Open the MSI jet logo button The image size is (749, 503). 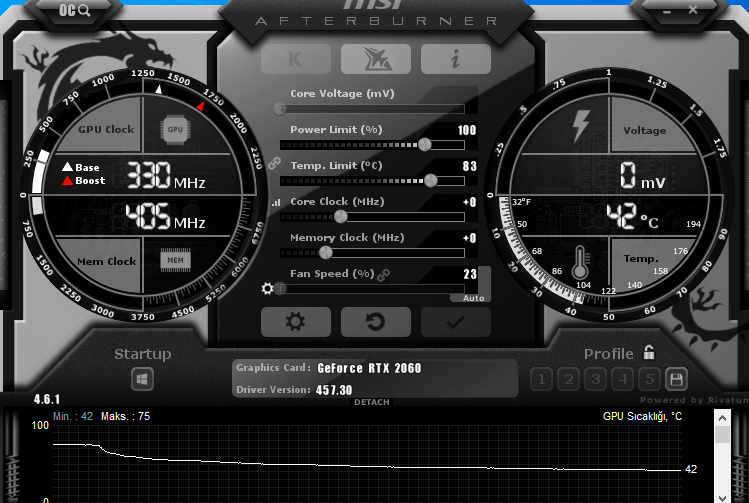click(375, 59)
